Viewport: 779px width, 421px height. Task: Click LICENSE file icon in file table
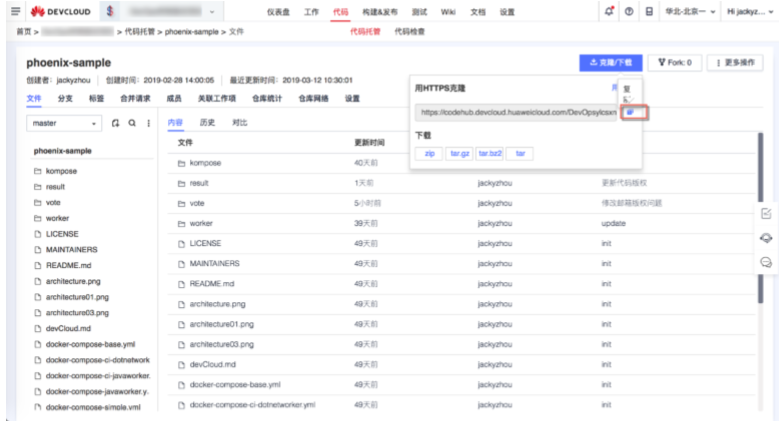(x=181, y=244)
